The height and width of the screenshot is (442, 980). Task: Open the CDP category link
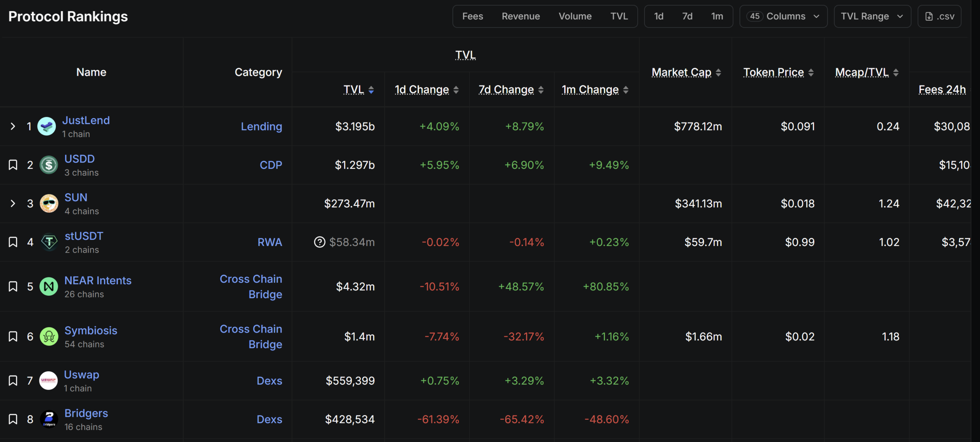click(271, 165)
